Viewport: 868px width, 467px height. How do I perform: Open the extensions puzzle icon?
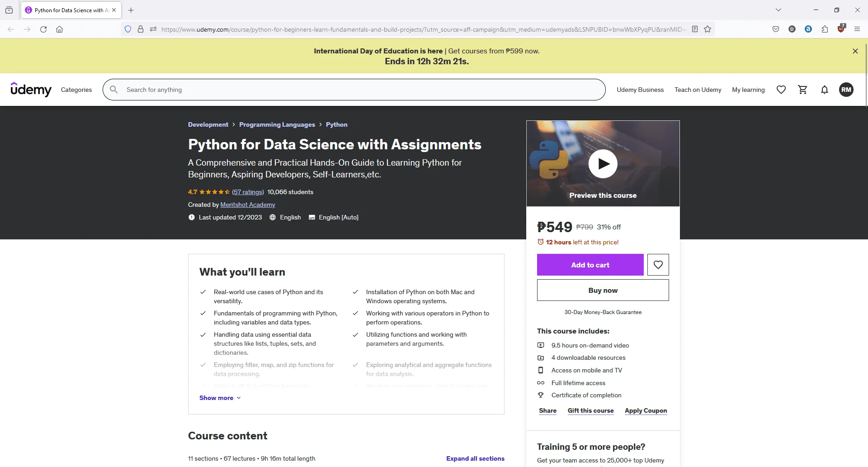click(x=825, y=29)
